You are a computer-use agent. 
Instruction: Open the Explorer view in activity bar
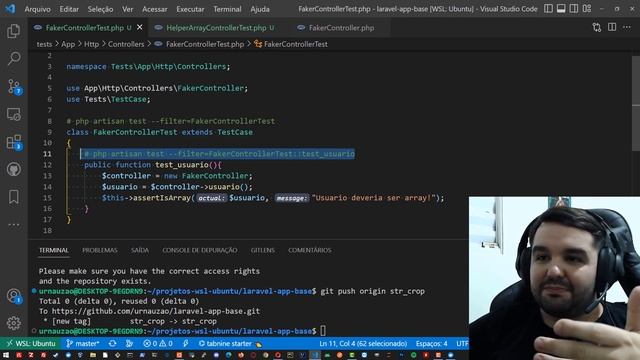click(x=13, y=31)
